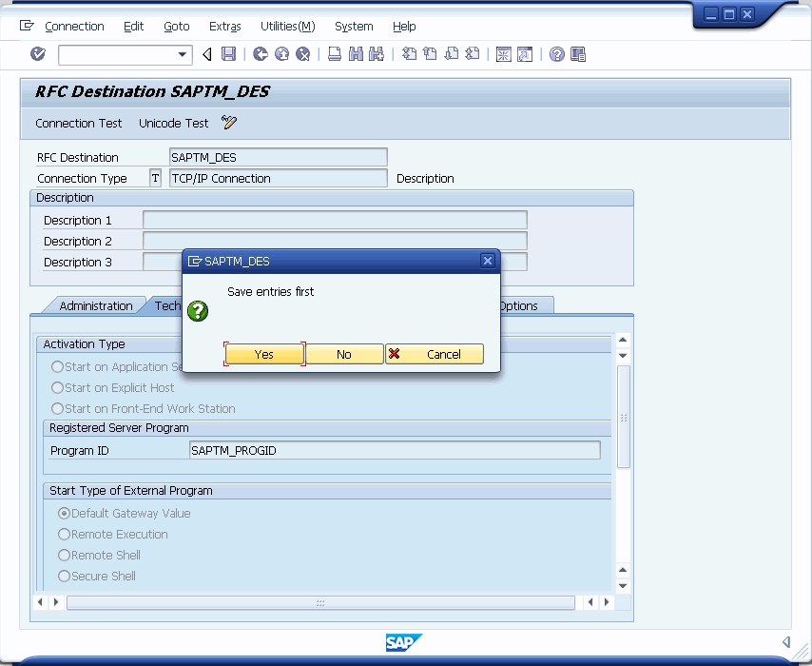Switch to the Administration tab

pos(95,305)
